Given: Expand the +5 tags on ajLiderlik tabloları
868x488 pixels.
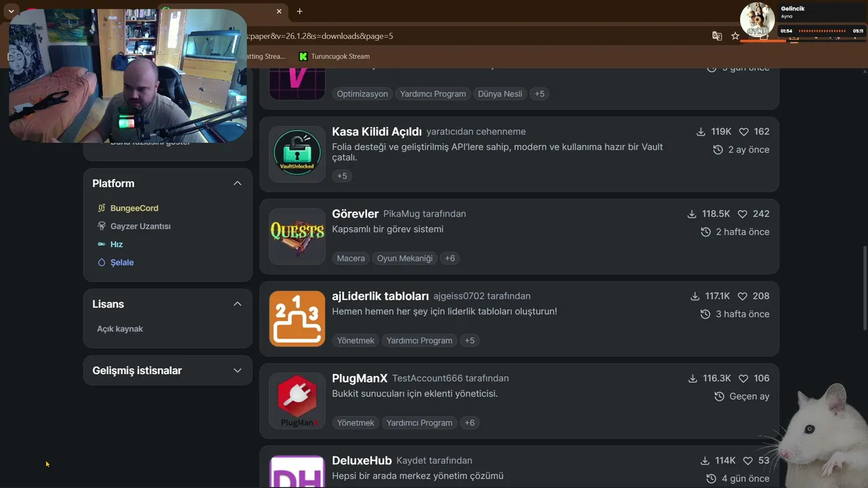Looking at the screenshot, I should (469, 340).
